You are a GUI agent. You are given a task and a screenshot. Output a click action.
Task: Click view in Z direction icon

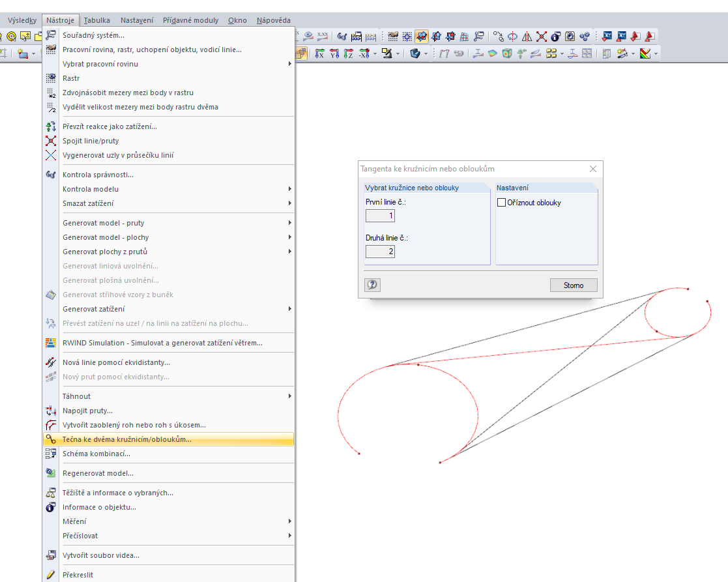point(349,54)
